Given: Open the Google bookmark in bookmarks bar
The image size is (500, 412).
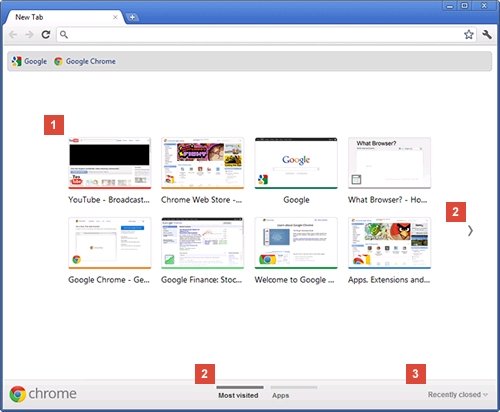Looking at the screenshot, I should coord(29,61).
